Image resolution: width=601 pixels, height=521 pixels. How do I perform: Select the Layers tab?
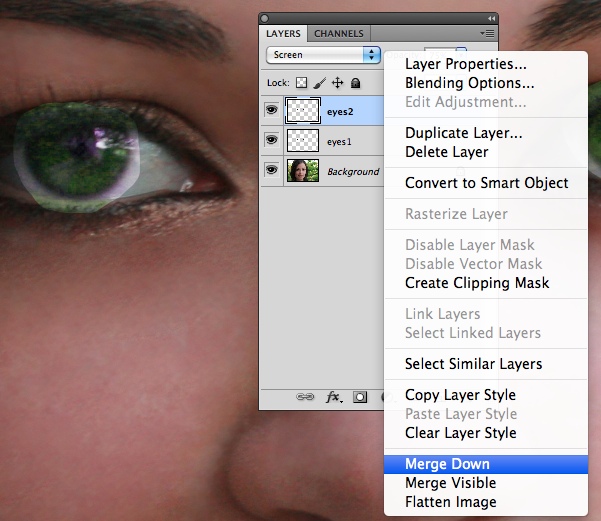point(283,34)
